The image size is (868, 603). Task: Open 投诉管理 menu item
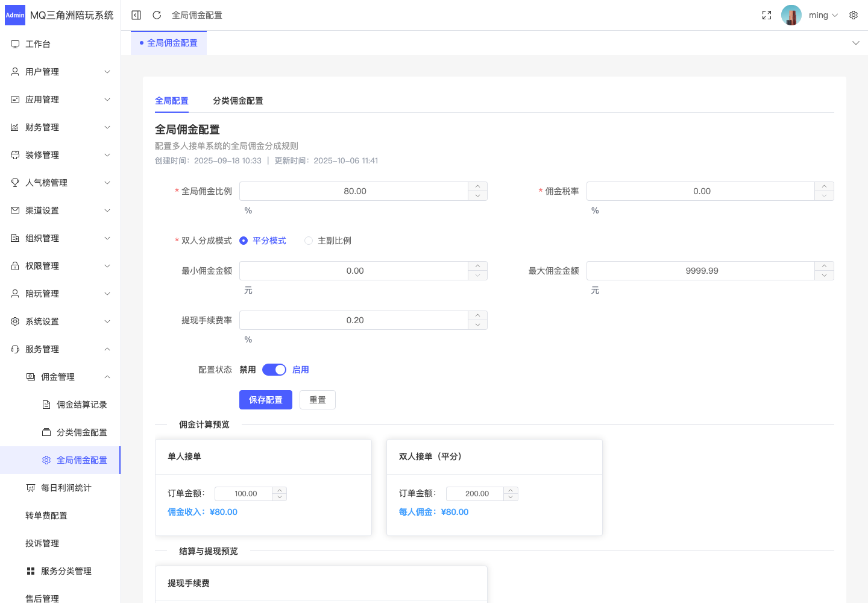click(42, 543)
